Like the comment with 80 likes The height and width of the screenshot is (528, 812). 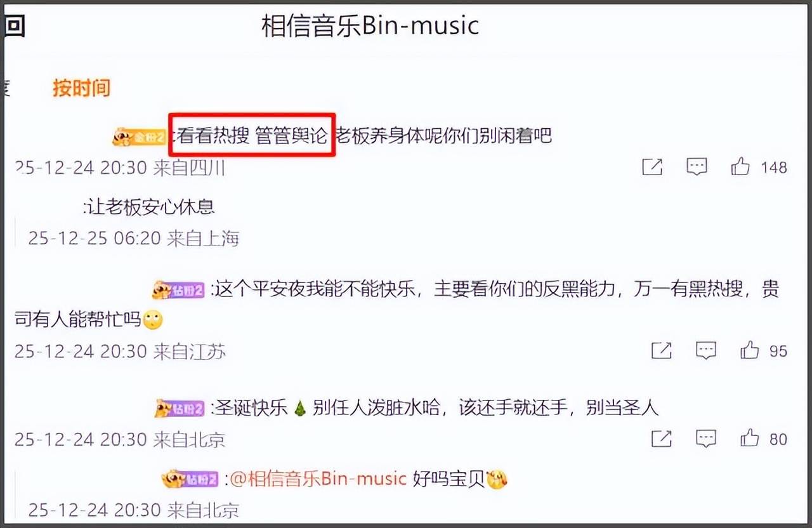[x=749, y=438]
